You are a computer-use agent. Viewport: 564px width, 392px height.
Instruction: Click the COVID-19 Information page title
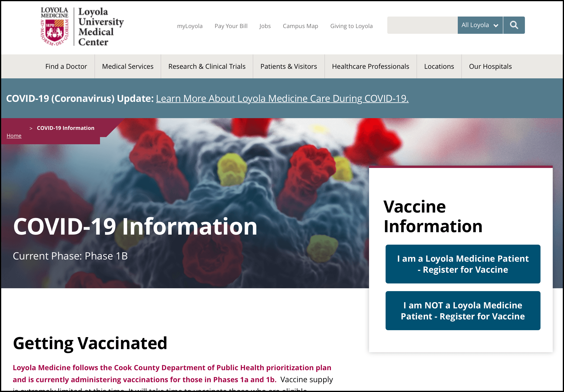pyautogui.click(x=135, y=226)
